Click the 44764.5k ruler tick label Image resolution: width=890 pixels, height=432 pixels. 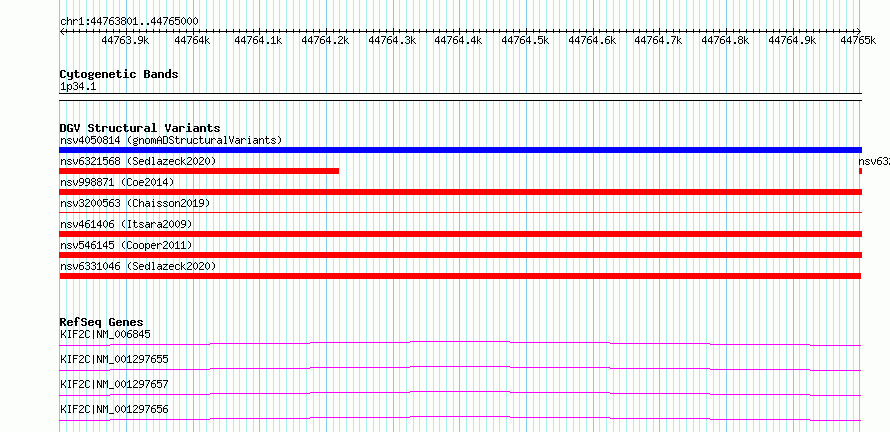coord(526,40)
